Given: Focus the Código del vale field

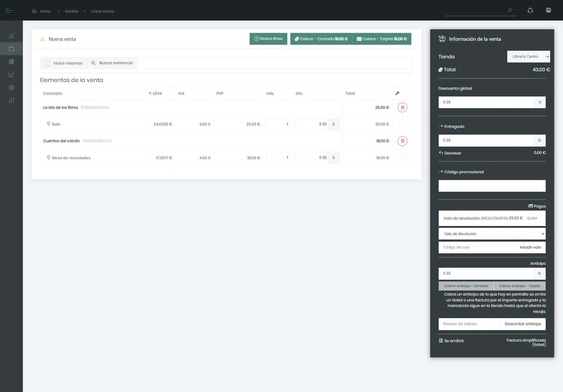Looking at the screenshot, I should pos(477,247).
